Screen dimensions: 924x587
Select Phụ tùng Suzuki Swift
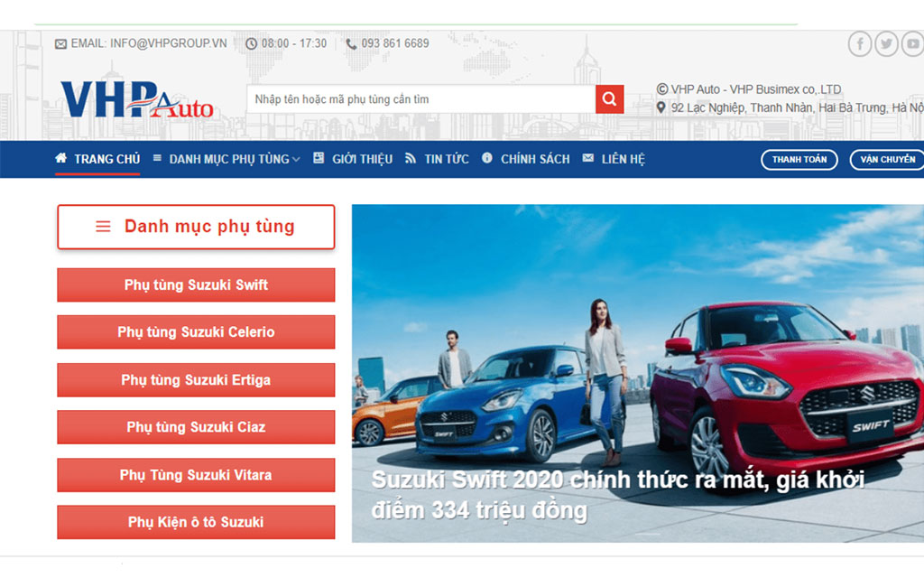click(x=196, y=285)
